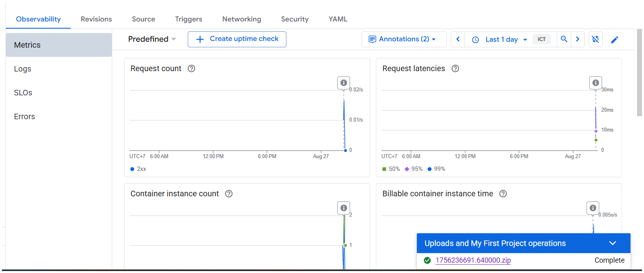Click annotation info marker on Request count chart

(344, 83)
